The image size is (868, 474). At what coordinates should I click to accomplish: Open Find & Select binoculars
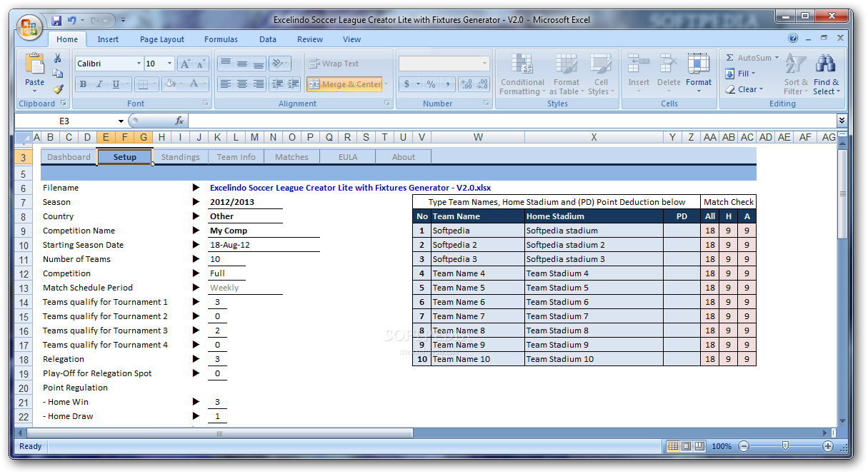(826, 74)
